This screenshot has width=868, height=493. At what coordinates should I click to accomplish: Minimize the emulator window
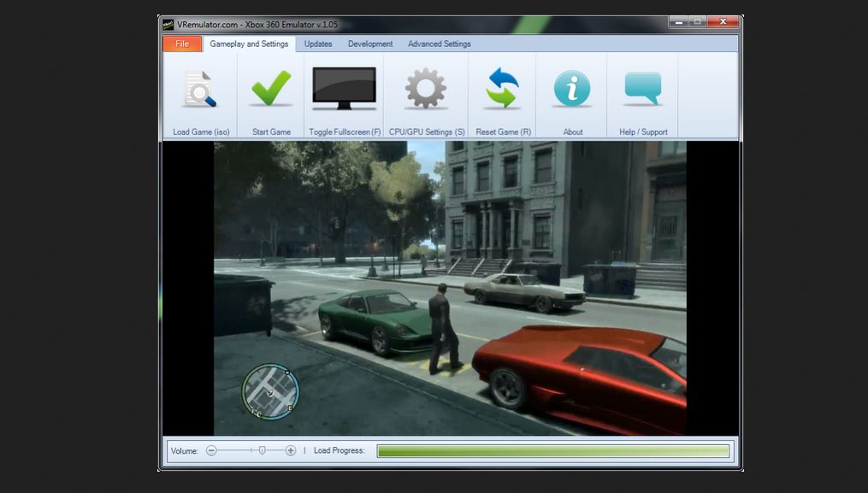pyautogui.click(x=678, y=22)
